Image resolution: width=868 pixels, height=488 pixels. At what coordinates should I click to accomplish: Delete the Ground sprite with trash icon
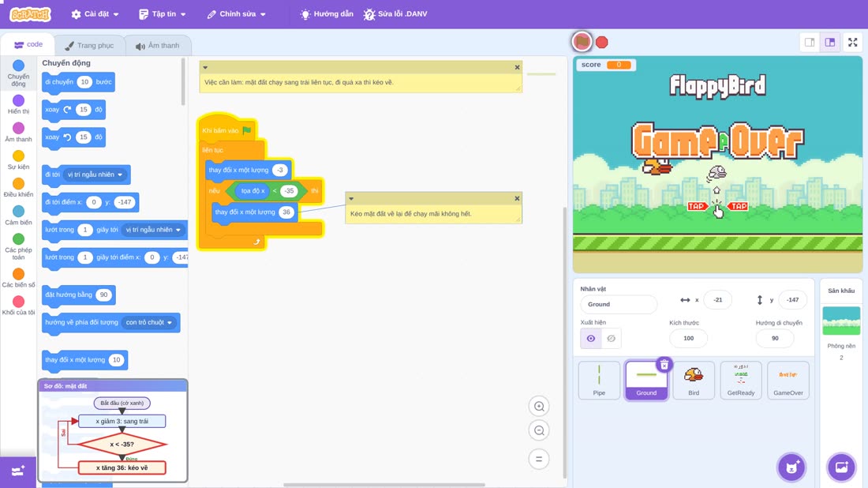[x=664, y=365]
